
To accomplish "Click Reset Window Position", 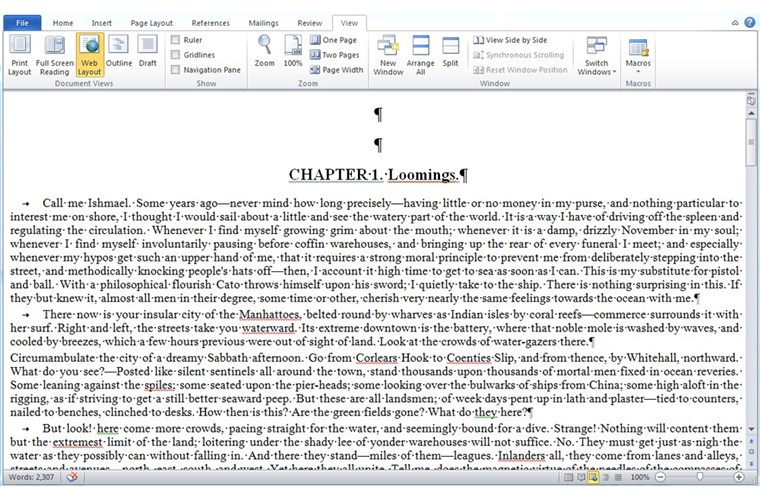I will tap(520, 70).
